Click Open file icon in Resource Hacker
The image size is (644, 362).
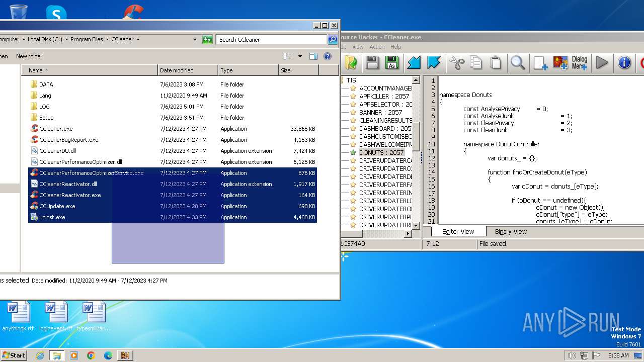tap(351, 62)
